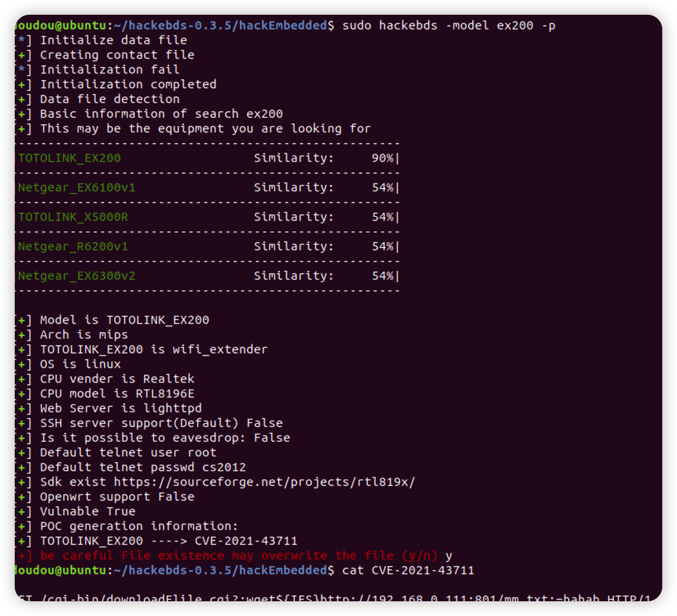This screenshot has width=677, height=616.
Task: Click 'Is it possible to eavesdrop' line
Action: (165, 438)
